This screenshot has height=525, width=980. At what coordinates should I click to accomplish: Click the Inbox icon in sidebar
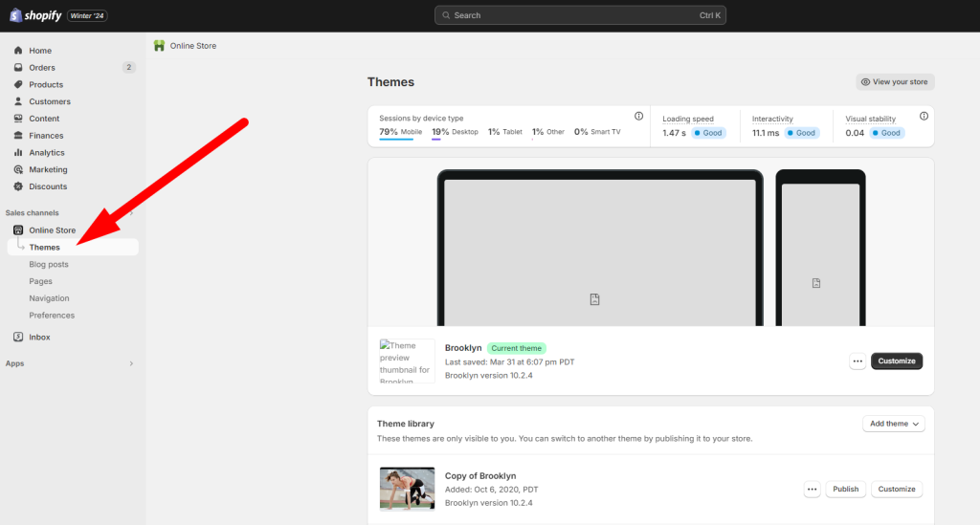pyautogui.click(x=18, y=338)
